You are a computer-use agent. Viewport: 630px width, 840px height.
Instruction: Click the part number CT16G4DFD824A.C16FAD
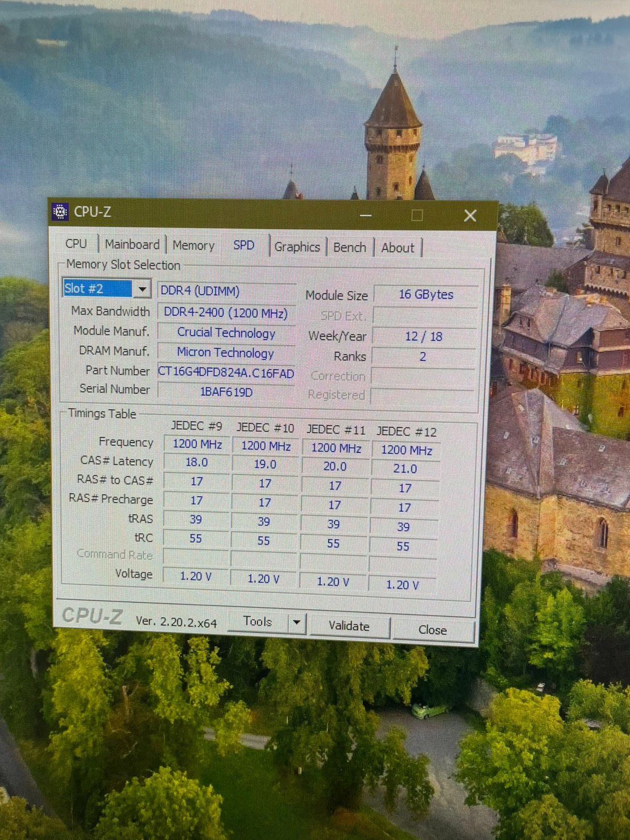[226, 373]
